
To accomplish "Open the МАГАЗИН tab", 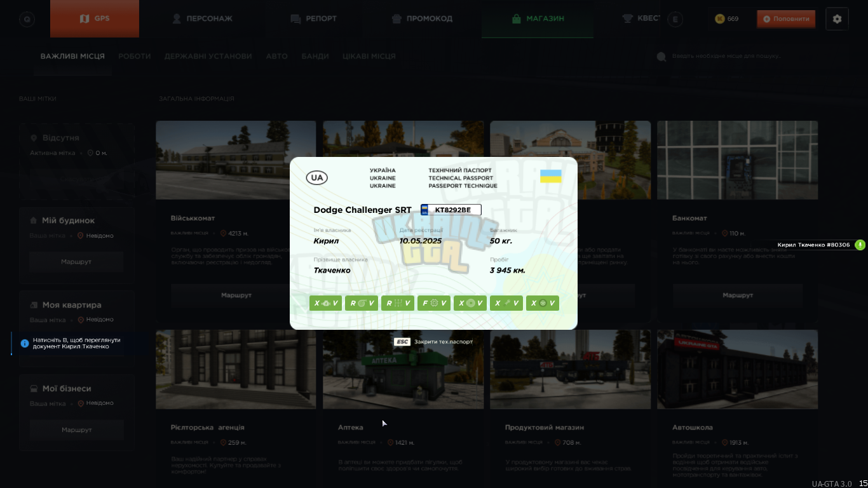I will point(538,18).
